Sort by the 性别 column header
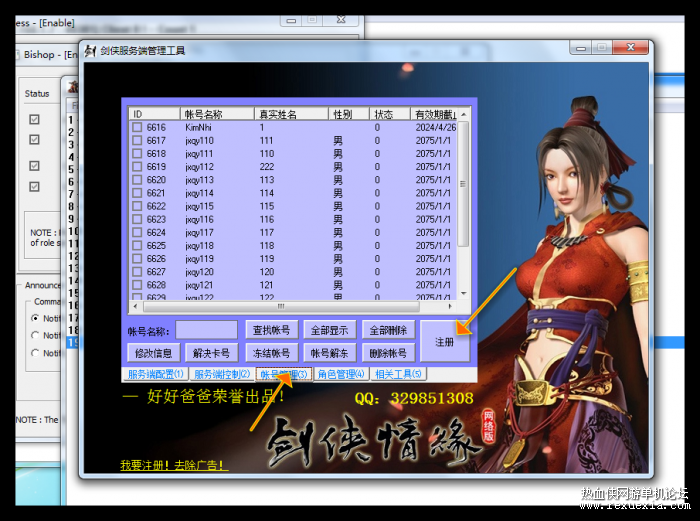700x521 pixels. [349, 114]
